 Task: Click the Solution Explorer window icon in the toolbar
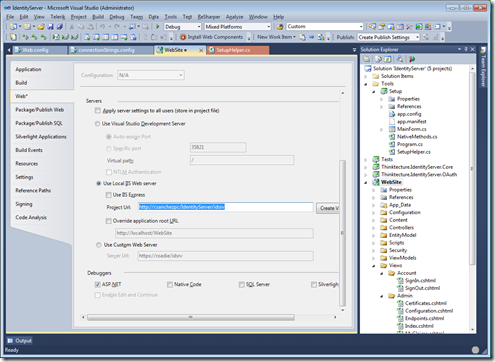[372, 27]
